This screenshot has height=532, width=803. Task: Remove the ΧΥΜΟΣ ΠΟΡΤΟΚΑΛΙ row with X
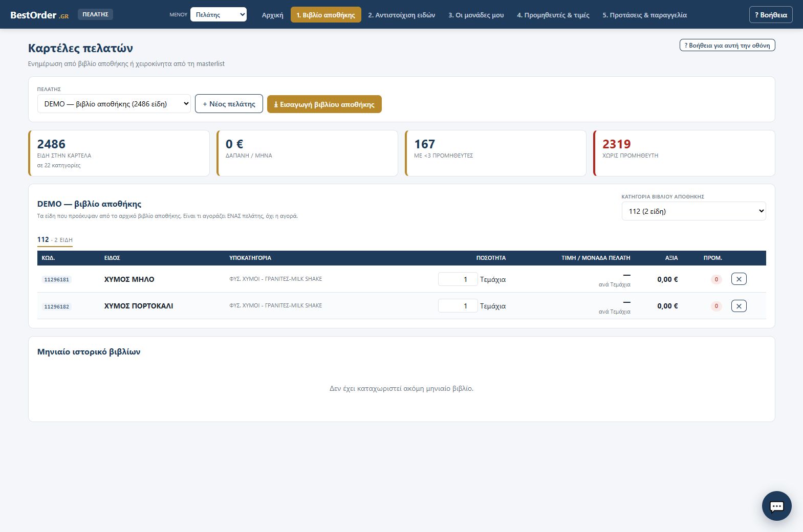tap(739, 306)
